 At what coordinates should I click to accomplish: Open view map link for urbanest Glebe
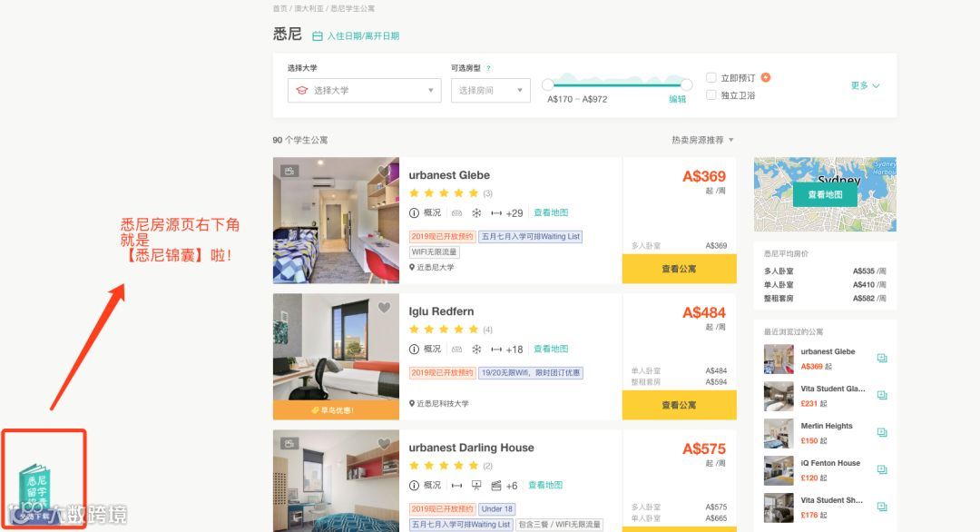pyautogui.click(x=551, y=212)
